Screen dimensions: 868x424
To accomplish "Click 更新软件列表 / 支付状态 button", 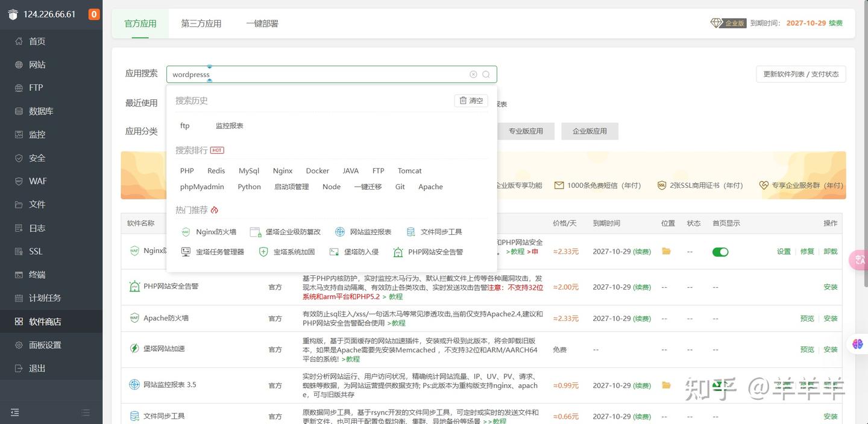I will coord(801,74).
